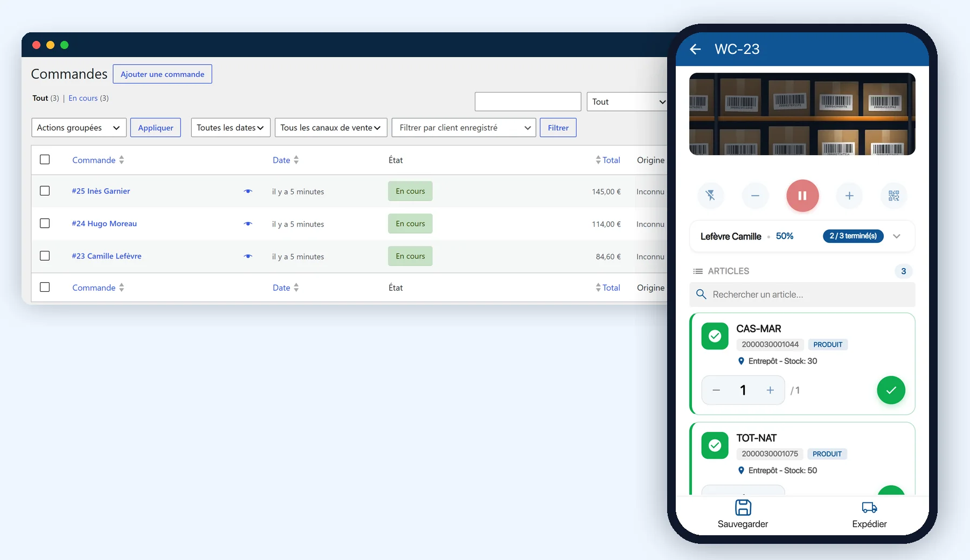Select the Tout (3) filter tab
The height and width of the screenshot is (560, 970).
tap(46, 98)
